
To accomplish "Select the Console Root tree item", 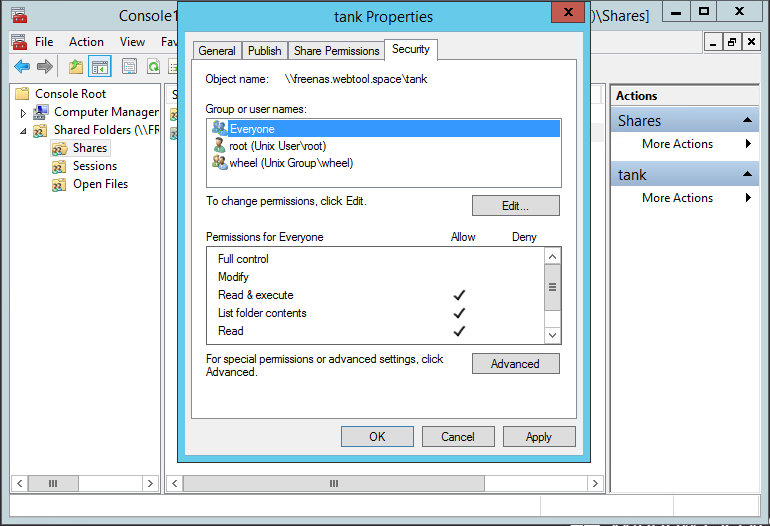I will [x=70, y=94].
